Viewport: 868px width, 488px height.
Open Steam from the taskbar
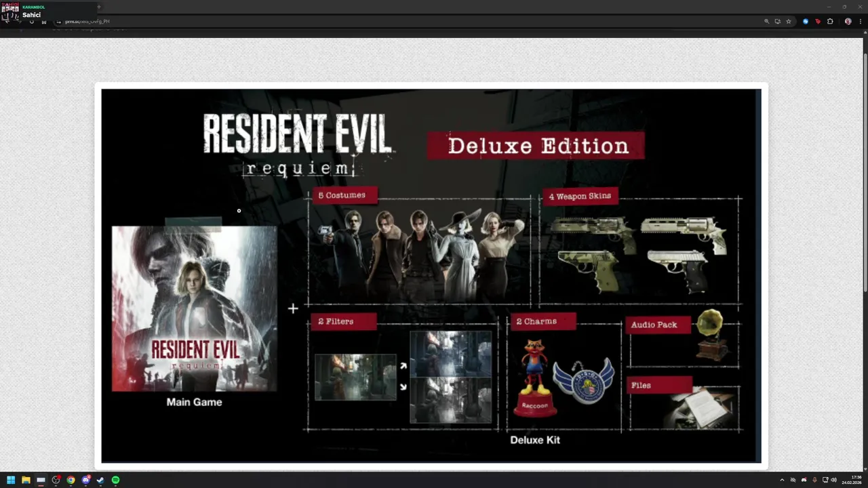[100, 480]
